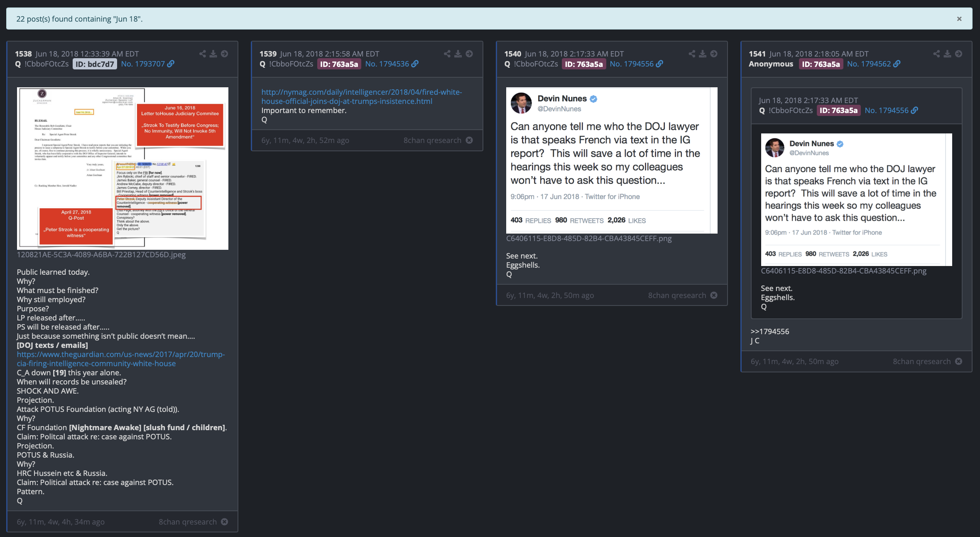Image resolution: width=980 pixels, height=537 pixels.
Task: Click circle-x icon in post 1540 footer
Action: coord(714,295)
